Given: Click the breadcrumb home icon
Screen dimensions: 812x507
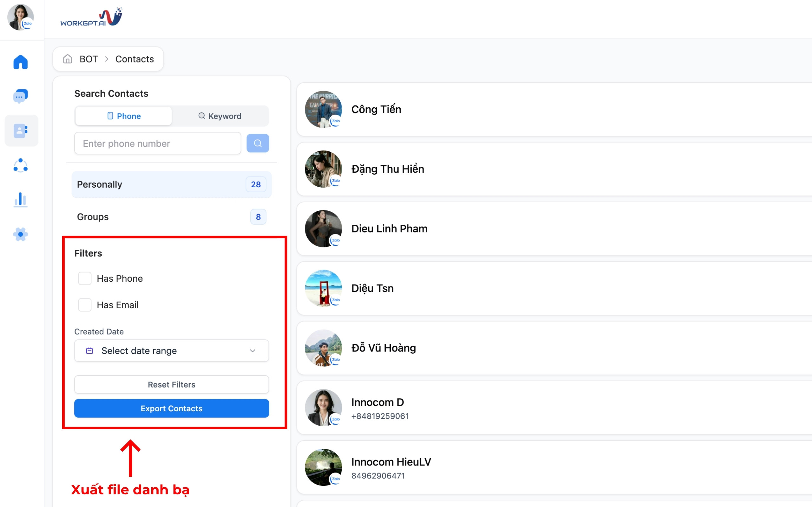Looking at the screenshot, I should coord(68,59).
